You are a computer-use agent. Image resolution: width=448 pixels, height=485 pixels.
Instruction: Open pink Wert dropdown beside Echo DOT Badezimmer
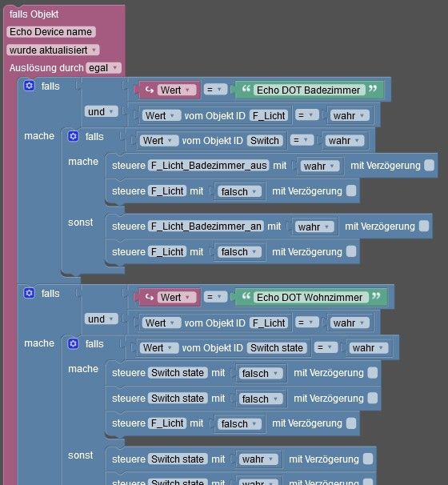click(x=177, y=90)
